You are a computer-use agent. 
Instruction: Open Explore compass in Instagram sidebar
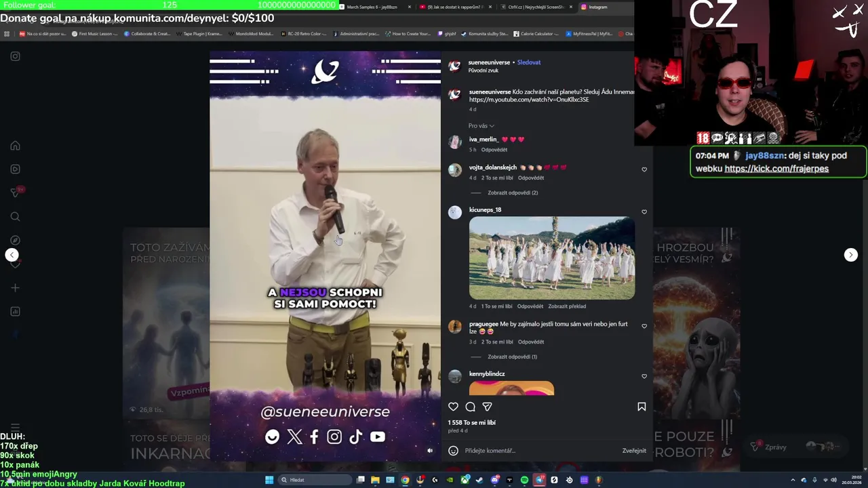tap(15, 240)
